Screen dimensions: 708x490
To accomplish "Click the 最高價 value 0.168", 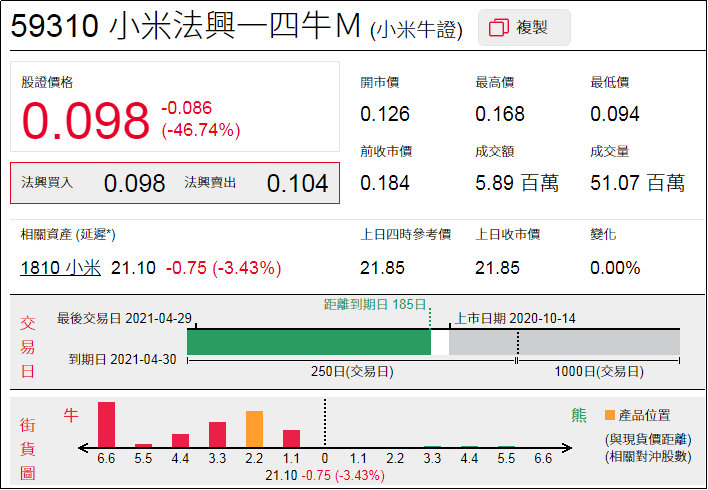I will point(500,114).
